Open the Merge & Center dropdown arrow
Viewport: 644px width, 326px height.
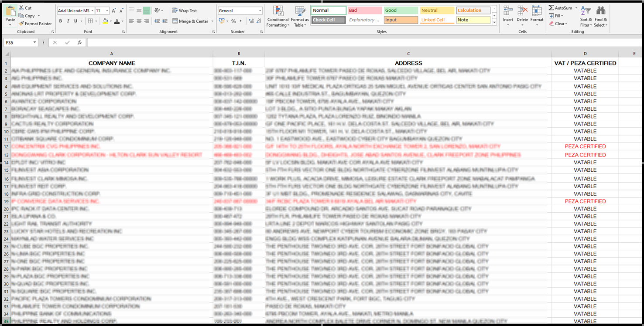pyautogui.click(x=212, y=21)
